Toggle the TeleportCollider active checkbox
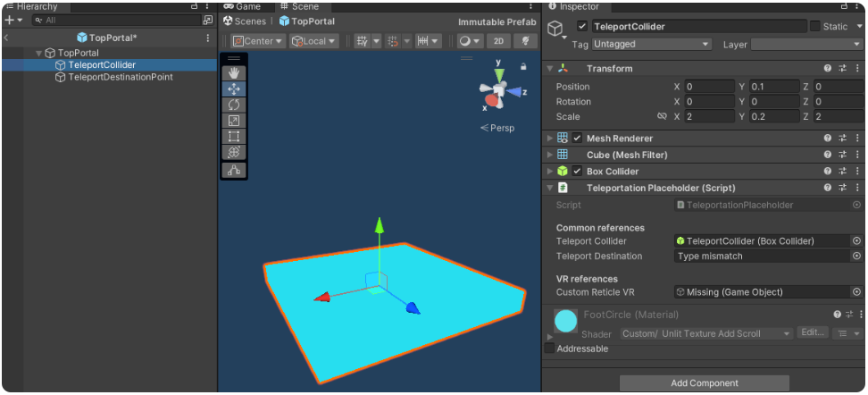 pyautogui.click(x=582, y=27)
